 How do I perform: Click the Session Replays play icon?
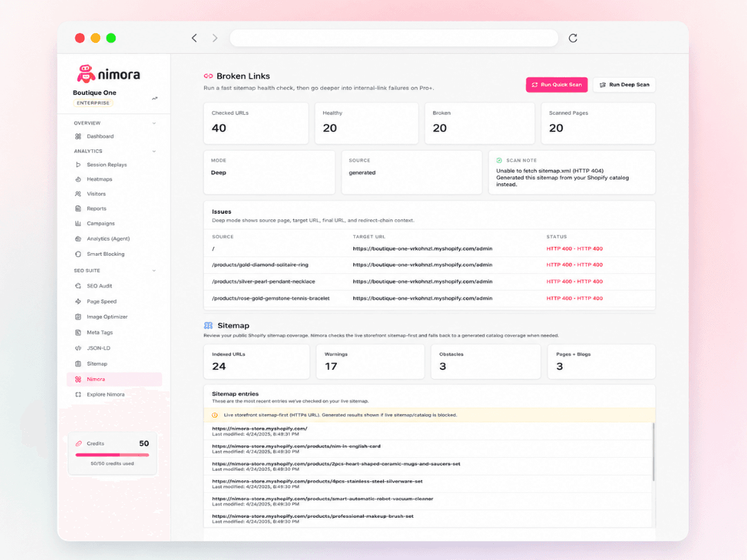coord(78,165)
